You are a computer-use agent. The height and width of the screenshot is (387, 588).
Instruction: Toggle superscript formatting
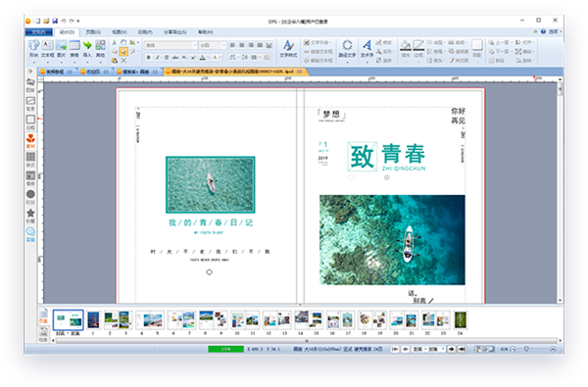193,58
